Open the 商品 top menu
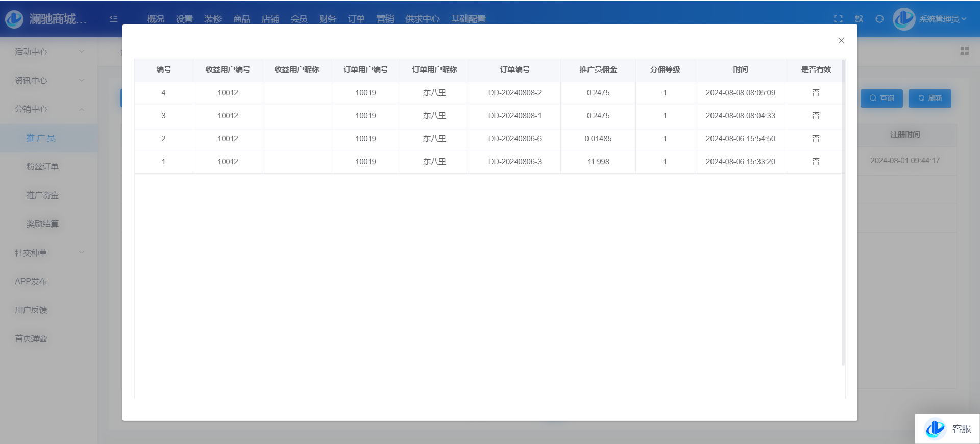Screen dimensions: 980x444 click(241, 19)
